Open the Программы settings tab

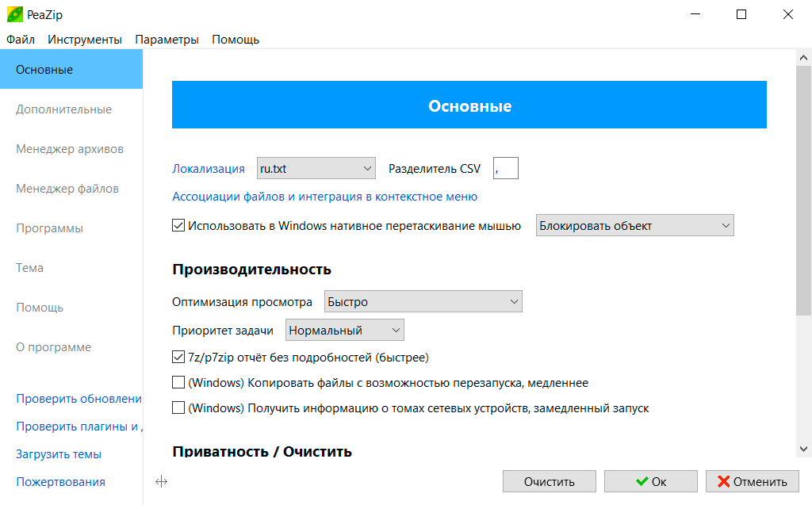pos(50,228)
